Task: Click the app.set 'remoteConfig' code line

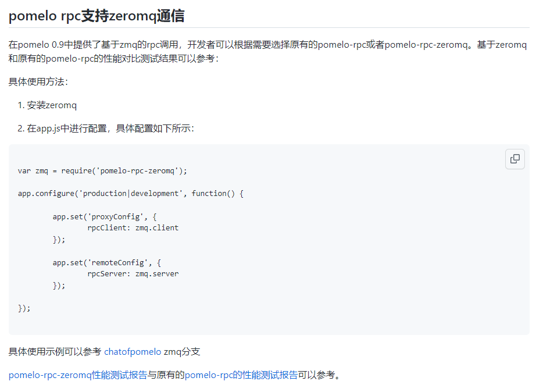Action: pos(106,262)
